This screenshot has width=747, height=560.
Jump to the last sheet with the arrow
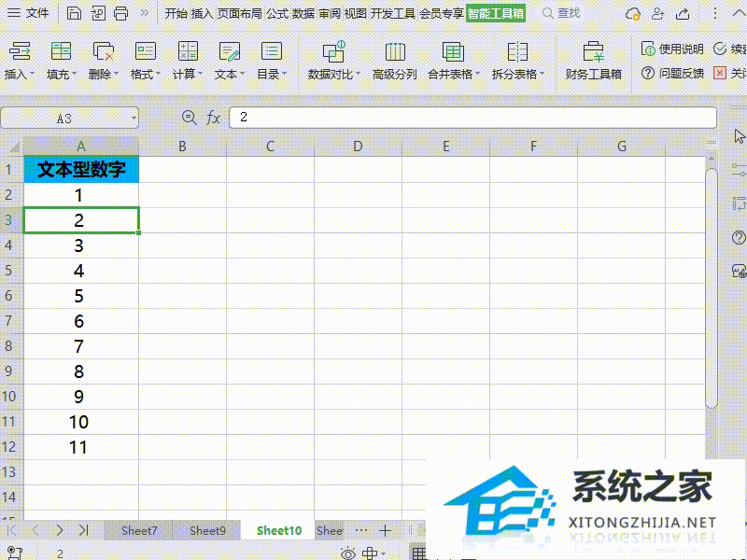83,530
